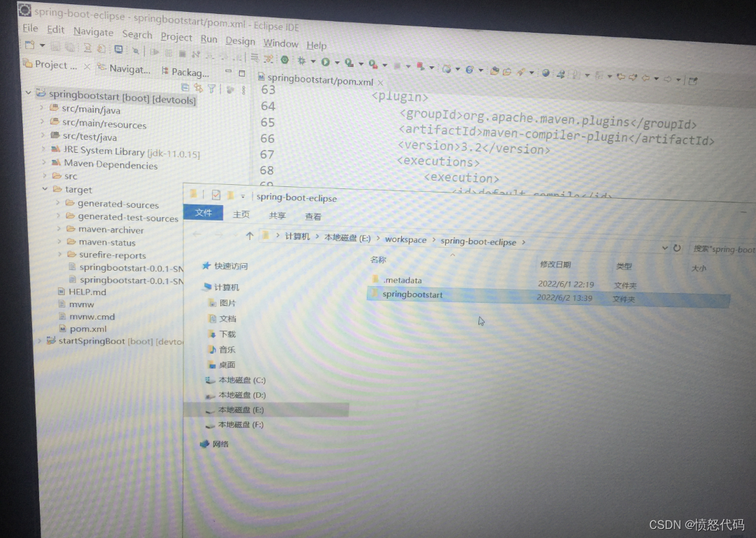
Task: Select src/test/java in the project tree
Action: (x=90, y=137)
